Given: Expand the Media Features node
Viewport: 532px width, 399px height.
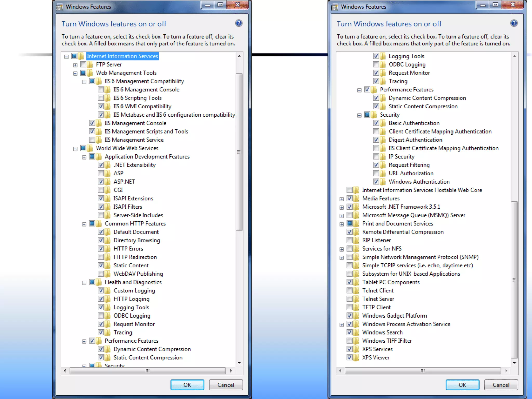Looking at the screenshot, I should [x=342, y=199].
